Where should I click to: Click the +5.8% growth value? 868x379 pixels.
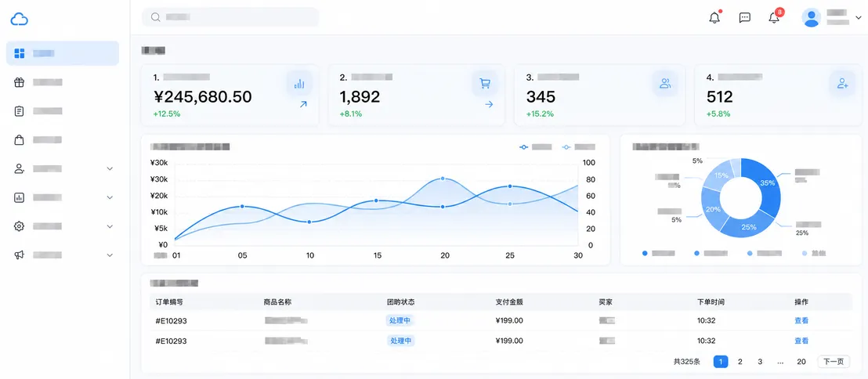tap(718, 114)
